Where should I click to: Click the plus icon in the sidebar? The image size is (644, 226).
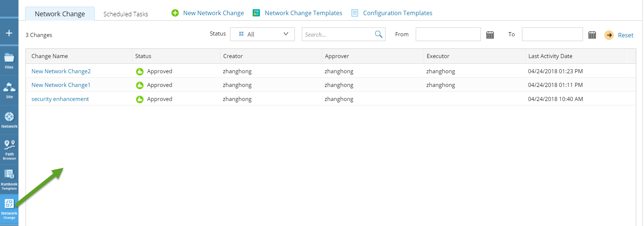tap(9, 33)
